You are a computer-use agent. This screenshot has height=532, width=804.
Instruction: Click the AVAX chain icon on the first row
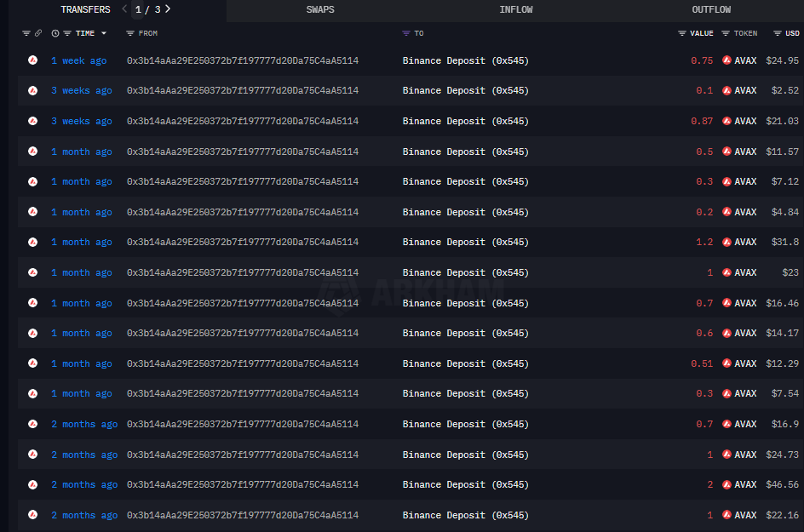pyautogui.click(x=32, y=60)
